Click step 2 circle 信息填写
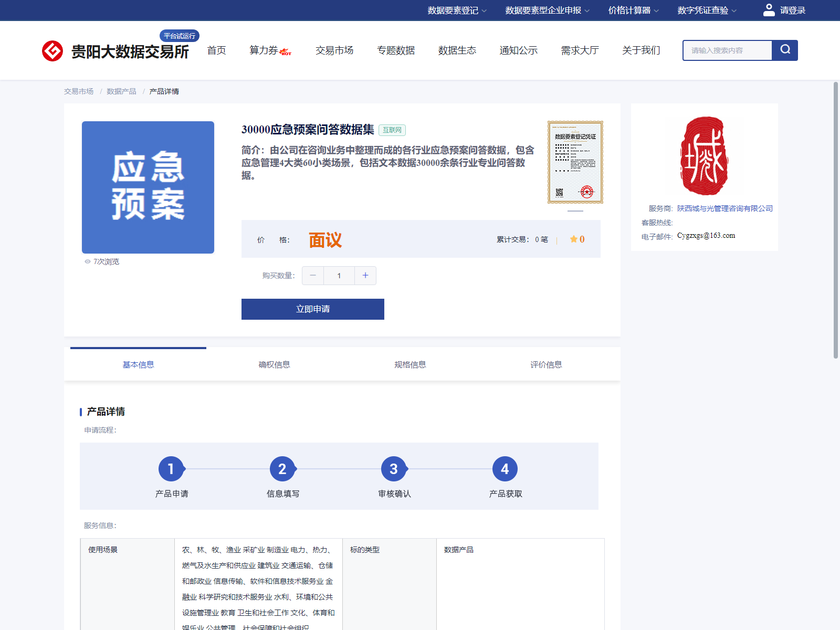Viewport: 840px width, 630px height. [x=282, y=469]
